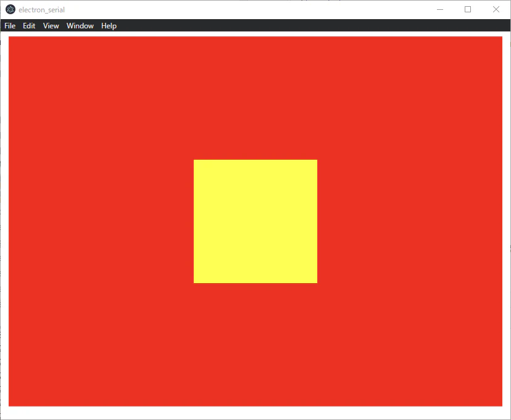Maximize the electron_serial window

[x=468, y=9]
